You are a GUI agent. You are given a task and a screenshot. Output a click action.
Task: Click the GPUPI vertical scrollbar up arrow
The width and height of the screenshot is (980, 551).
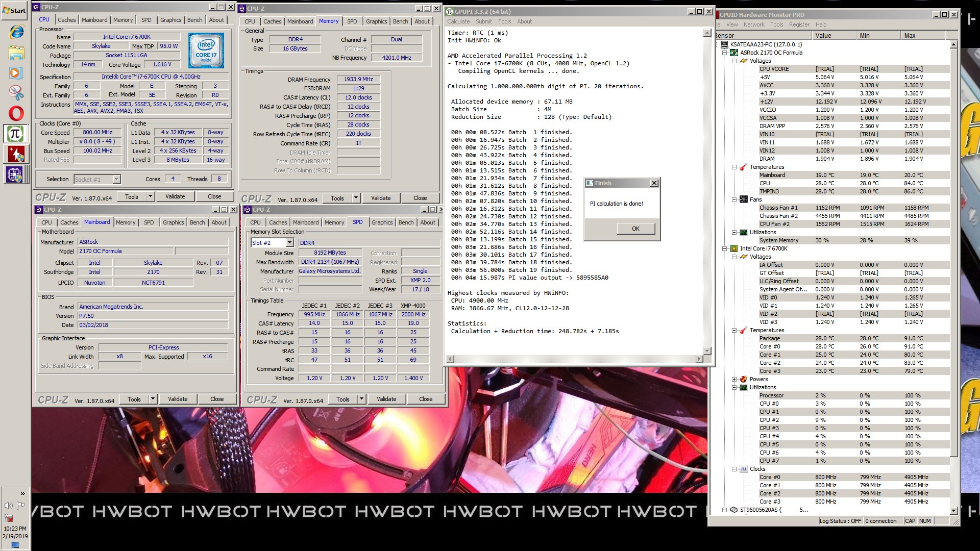tap(707, 33)
